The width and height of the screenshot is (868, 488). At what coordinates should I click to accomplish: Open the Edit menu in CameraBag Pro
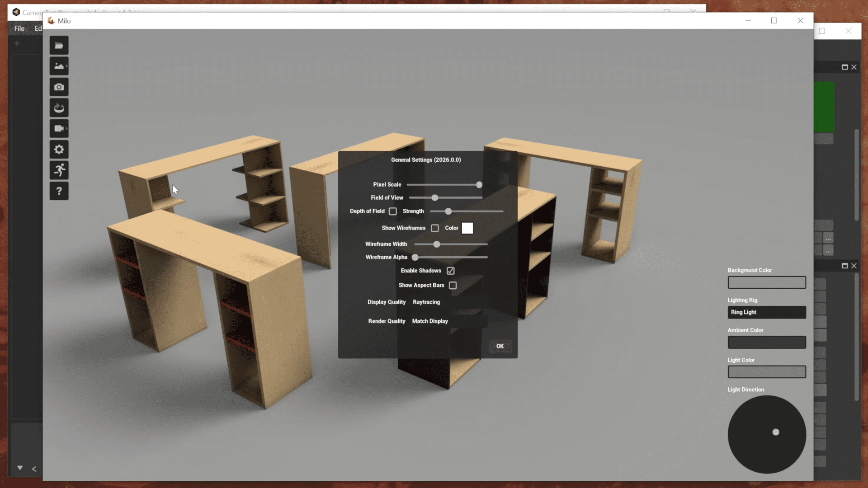click(x=39, y=28)
